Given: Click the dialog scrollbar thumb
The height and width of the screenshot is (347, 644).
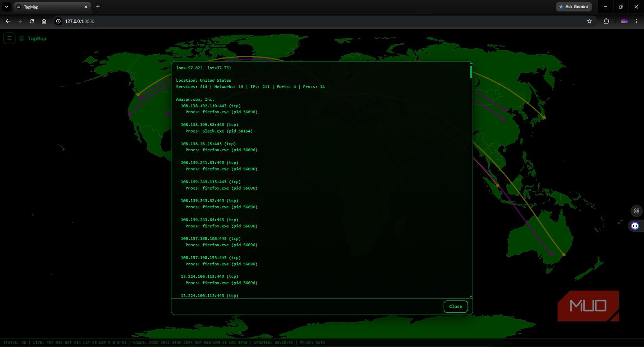Looking at the screenshot, I should [x=471, y=72].
